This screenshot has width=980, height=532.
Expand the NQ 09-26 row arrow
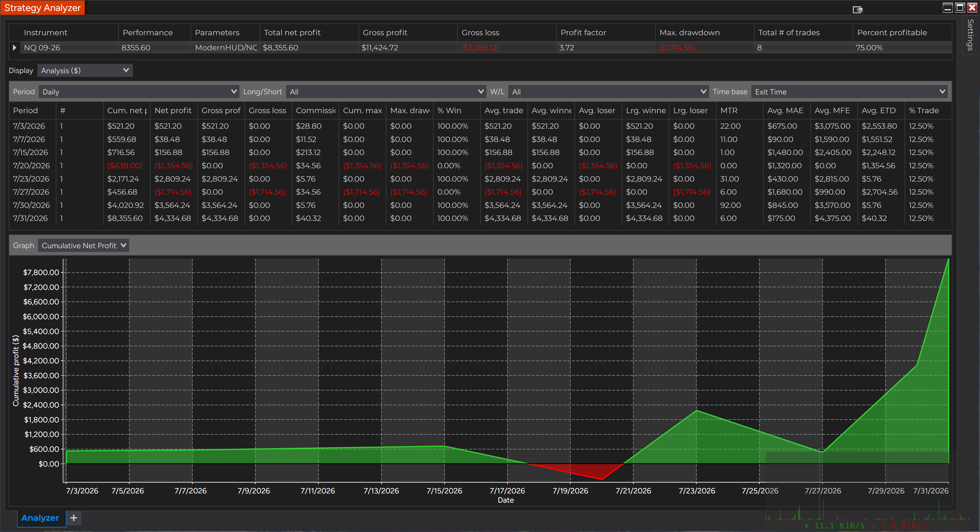point(15,48)
